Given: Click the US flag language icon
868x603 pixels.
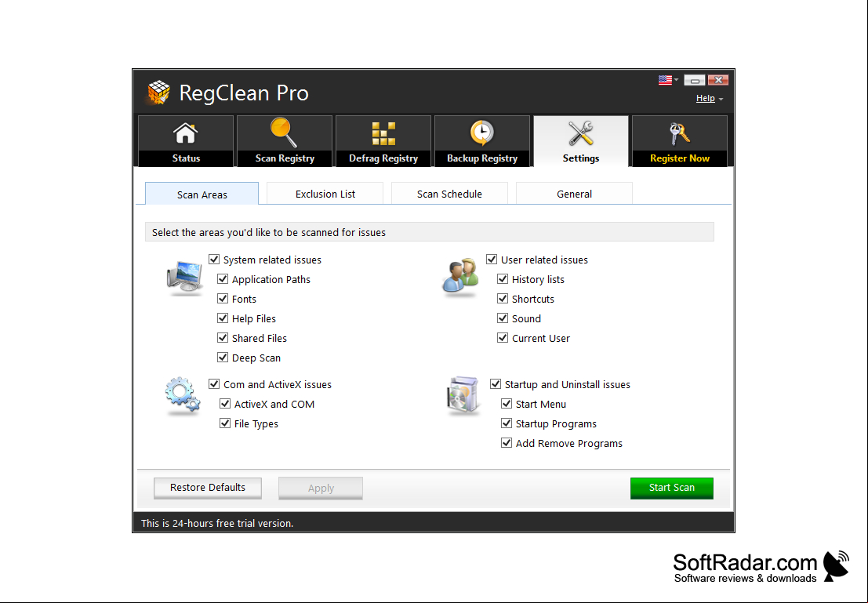Looking at the screenshot, I should pos(665,80).
